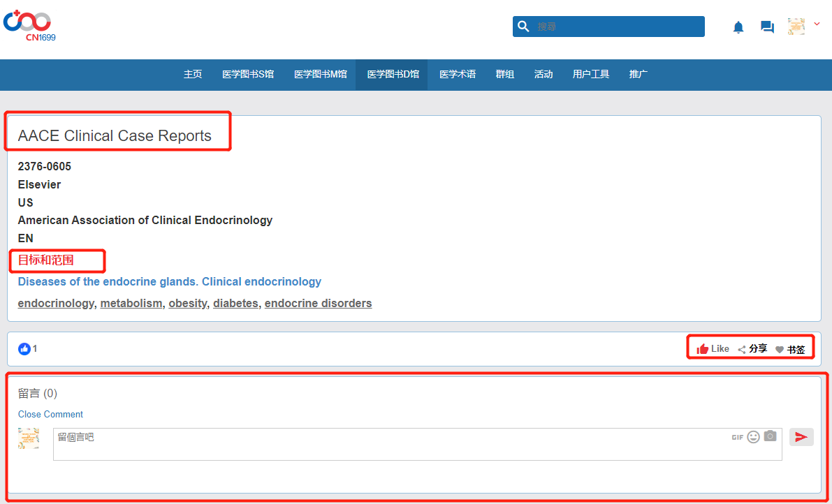This screenshot has height=504, width=832.
Task: Click the 书签 bookmark heart button
Action: click(790, 349)
